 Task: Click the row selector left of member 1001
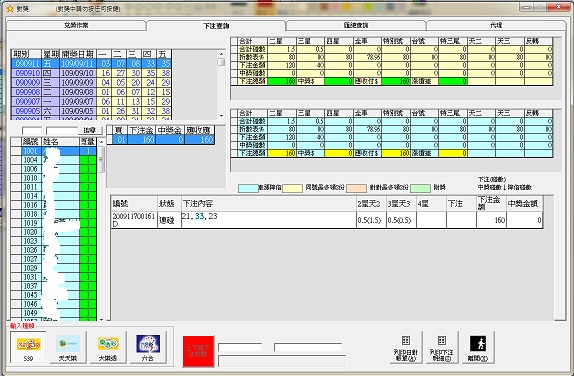[x=16, y=151]
